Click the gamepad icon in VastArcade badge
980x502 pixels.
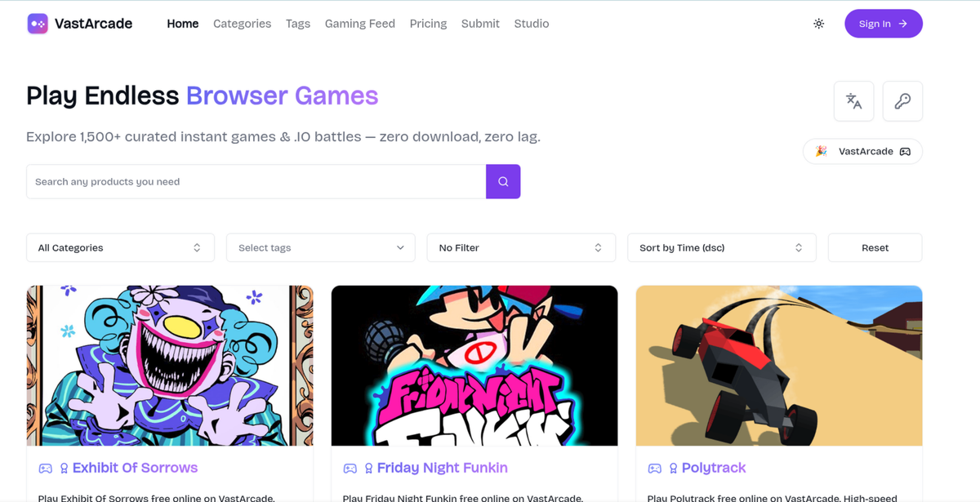pyautogui.click(x=905, y=152)
